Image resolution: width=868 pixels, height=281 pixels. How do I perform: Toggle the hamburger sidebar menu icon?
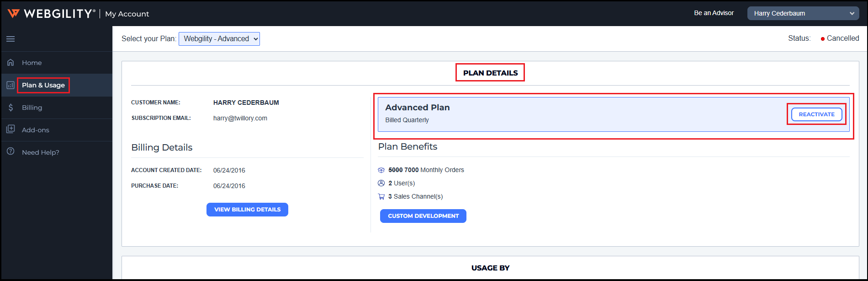(11, 39)
